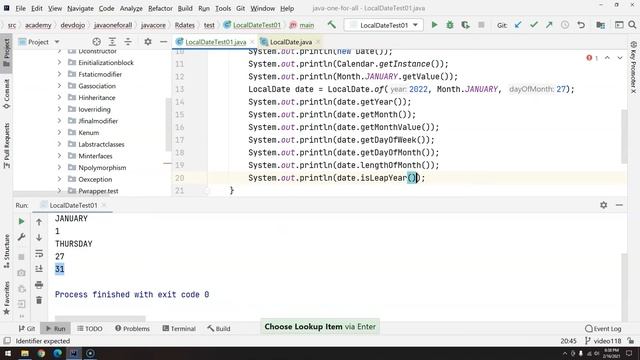Toggle the Favorites side panel
Viewport: 640px width, 360px height.
(7, 298)
